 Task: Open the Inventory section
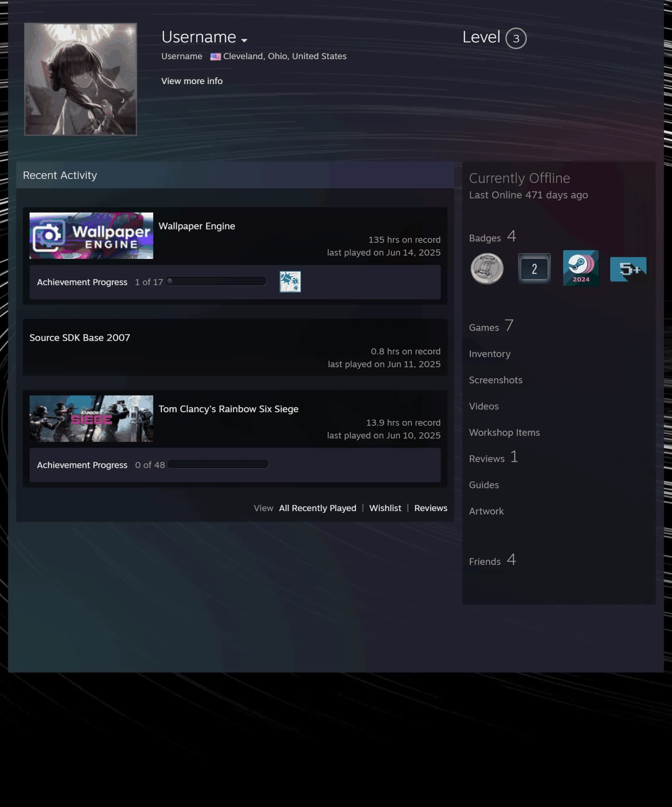coord(490,354)
